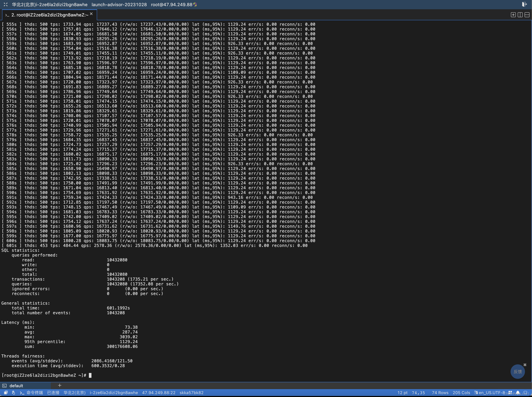Click the General statistics heading

(x=26, y=303)
